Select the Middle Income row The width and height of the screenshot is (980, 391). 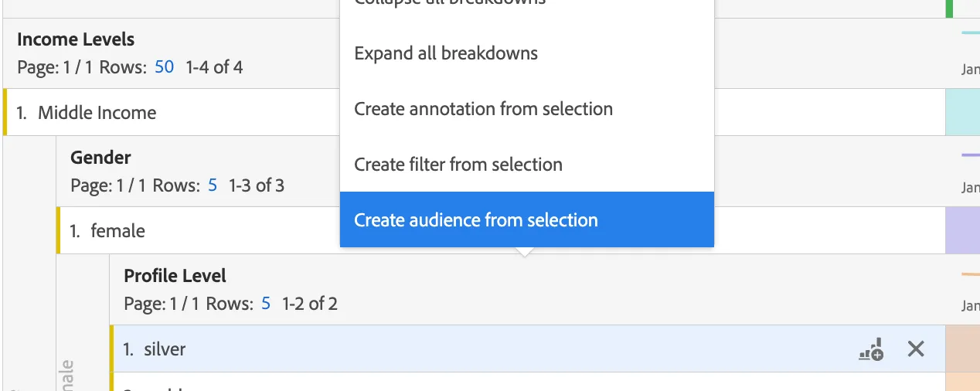point(475,113)
